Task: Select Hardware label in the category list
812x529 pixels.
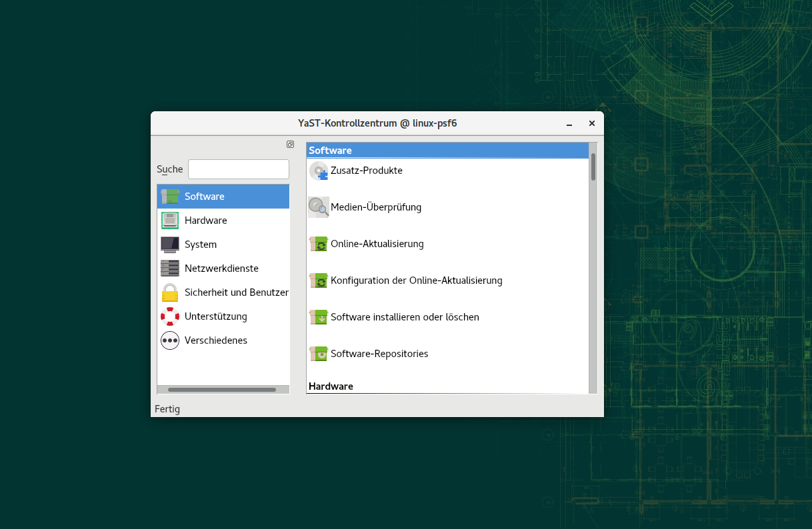Action: (206, 221)
